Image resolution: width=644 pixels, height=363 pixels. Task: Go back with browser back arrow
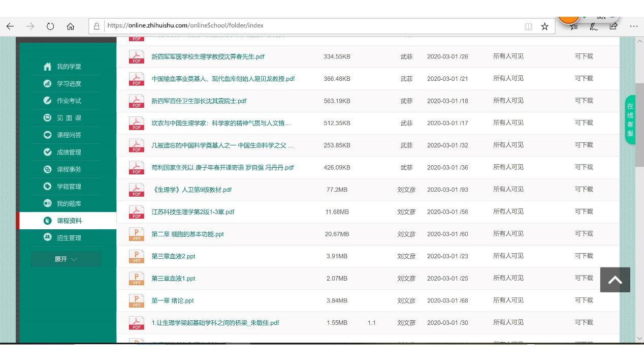10,26
